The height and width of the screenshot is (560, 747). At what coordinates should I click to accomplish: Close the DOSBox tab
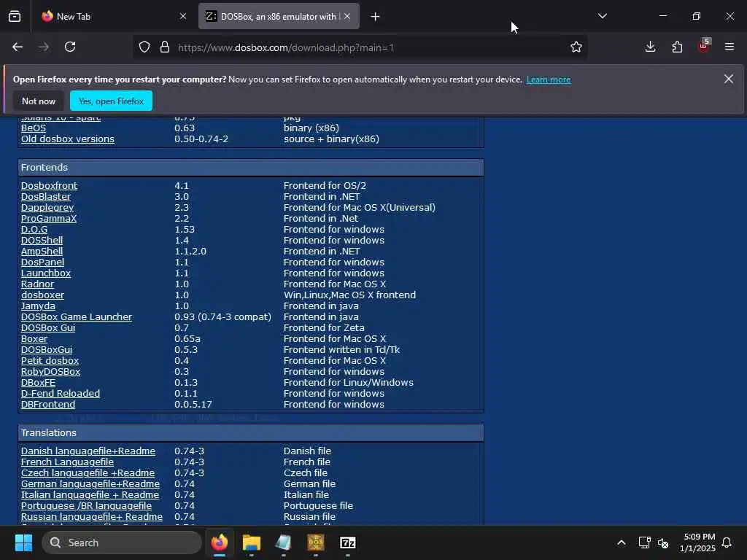[347, 16]
